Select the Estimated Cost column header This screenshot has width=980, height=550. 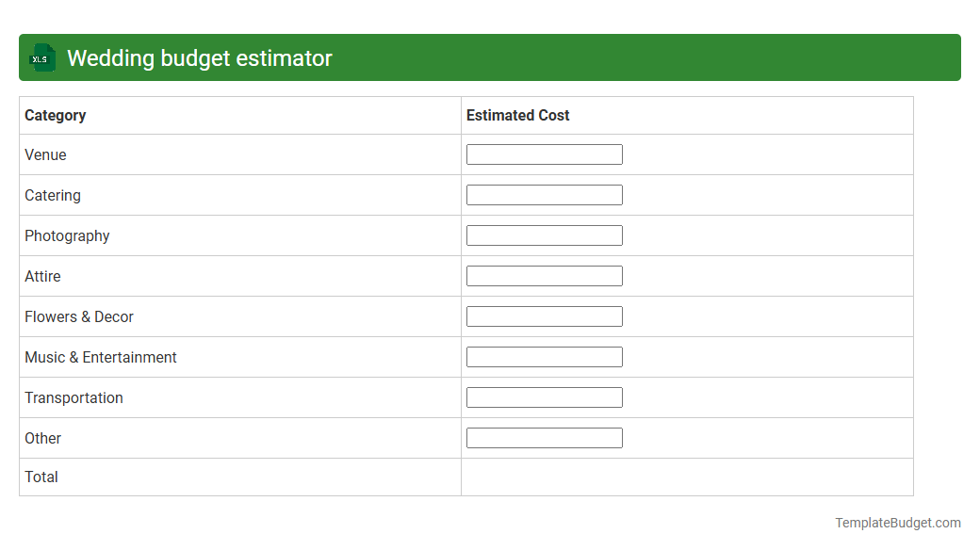(x=517, y=115)
